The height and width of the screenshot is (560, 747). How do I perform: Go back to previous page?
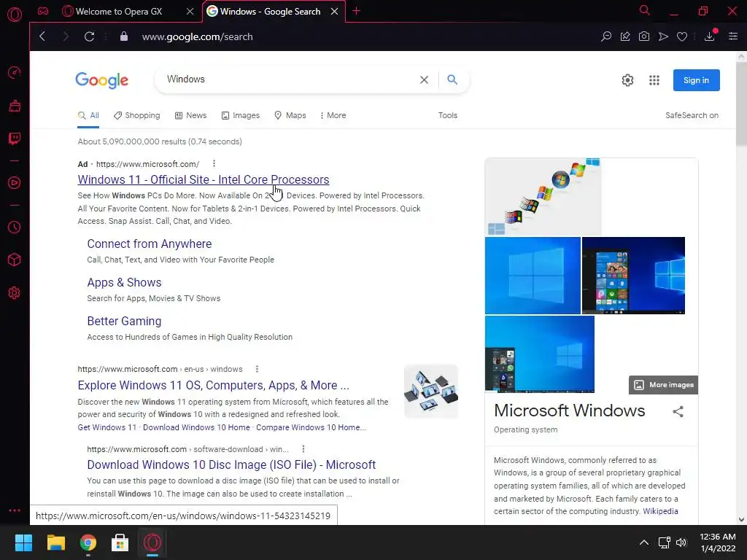click(42, 36)
